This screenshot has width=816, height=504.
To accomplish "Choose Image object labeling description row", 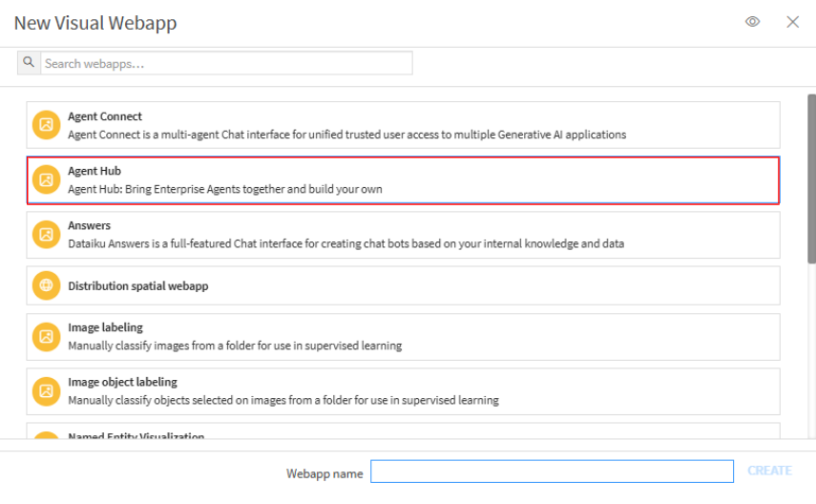I will [283, 400].
